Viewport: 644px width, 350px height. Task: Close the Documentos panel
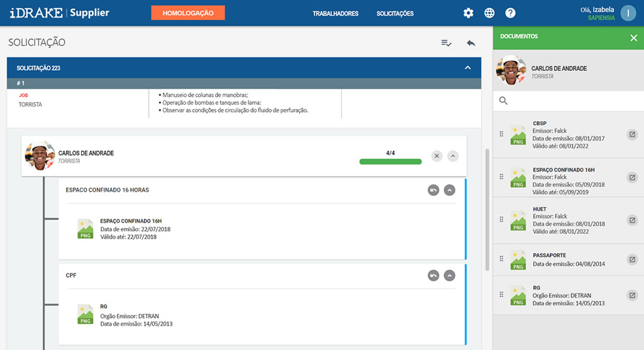634,38
